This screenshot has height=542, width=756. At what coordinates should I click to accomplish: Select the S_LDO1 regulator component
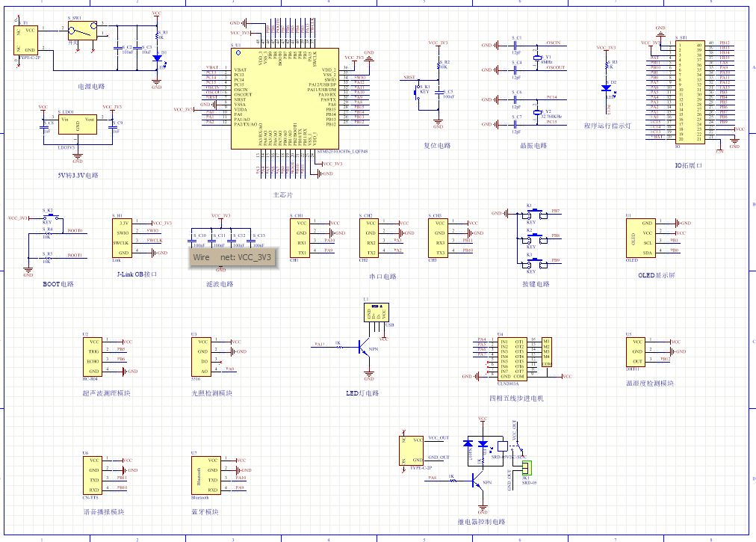(78, 124)
